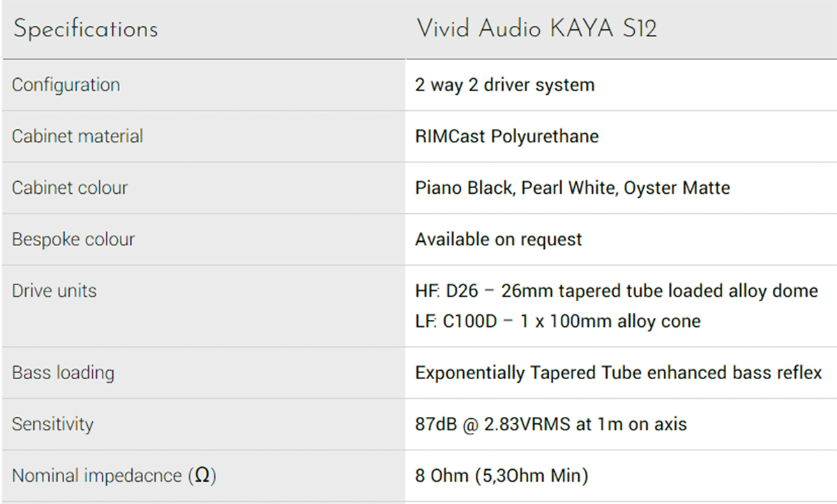Click the Specifications header cell
Screen dimensions: 837x504
(x=85, y=30)
